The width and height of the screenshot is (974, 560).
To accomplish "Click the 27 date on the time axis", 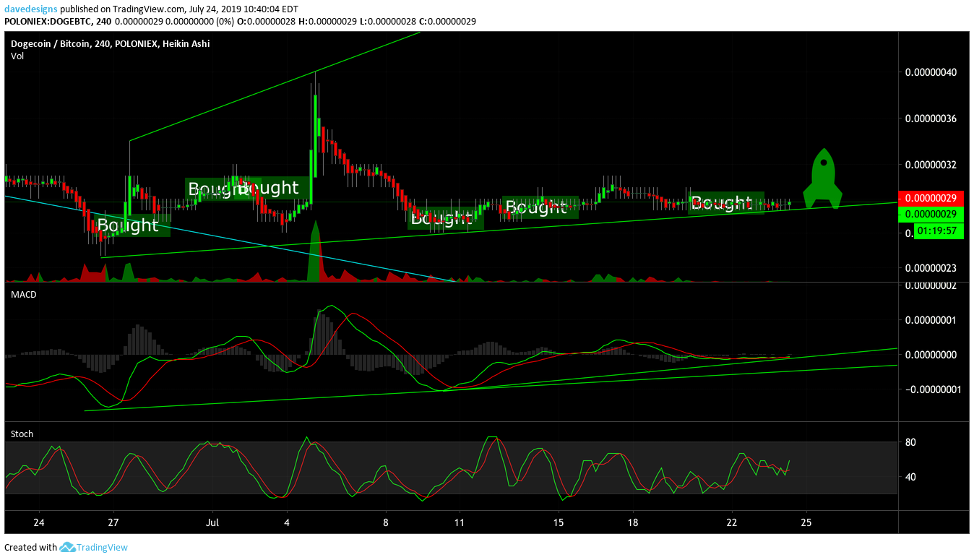I will pyautogui.click(x=113, y=522).
